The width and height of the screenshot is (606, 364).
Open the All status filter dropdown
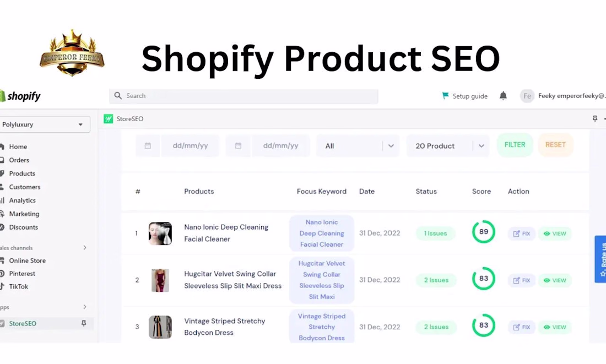pos(358,146)
